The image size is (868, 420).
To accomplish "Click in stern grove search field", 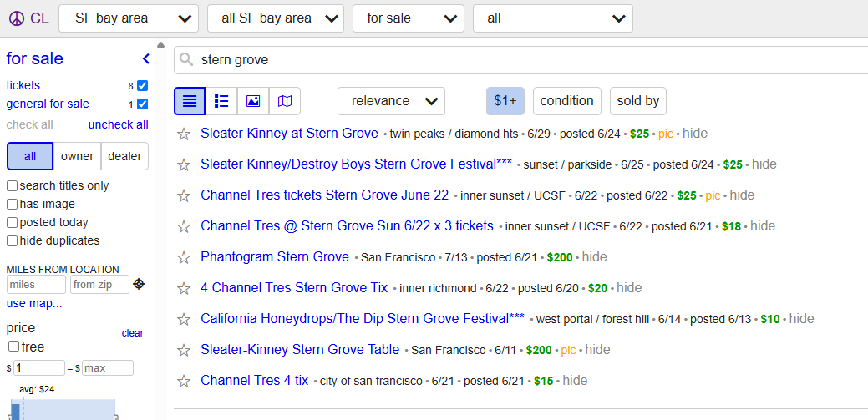I will 520,60.
